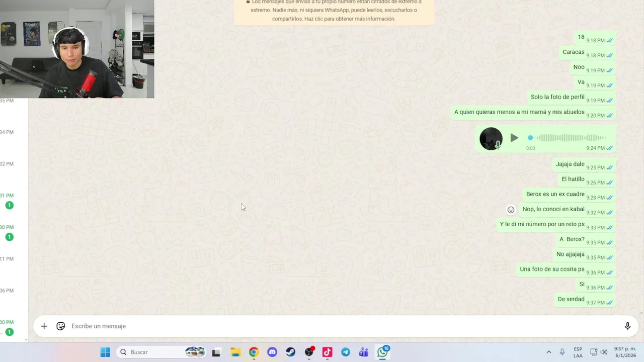Open the emoji and sticker picker
Viewport: 644px width, 362px height.
pyautogui.click(x=60, y=326)
